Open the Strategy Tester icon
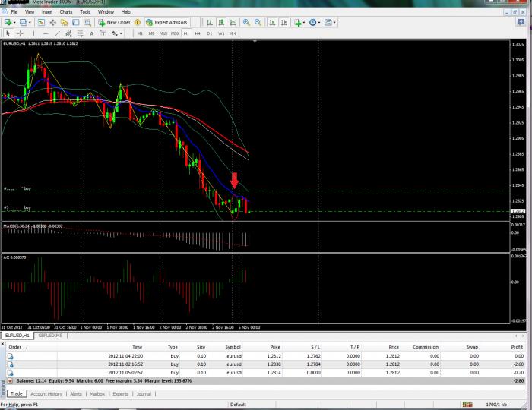 click(87, 22)
